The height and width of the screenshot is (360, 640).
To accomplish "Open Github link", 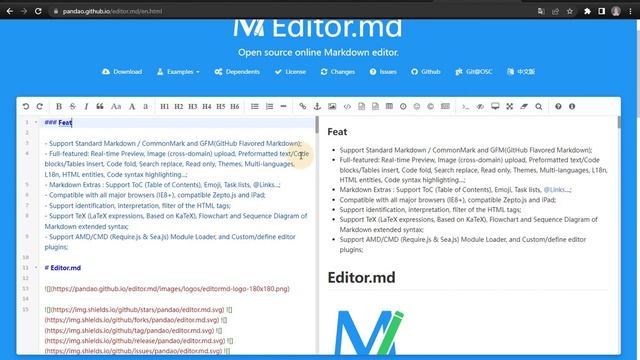I will point(426,72).
